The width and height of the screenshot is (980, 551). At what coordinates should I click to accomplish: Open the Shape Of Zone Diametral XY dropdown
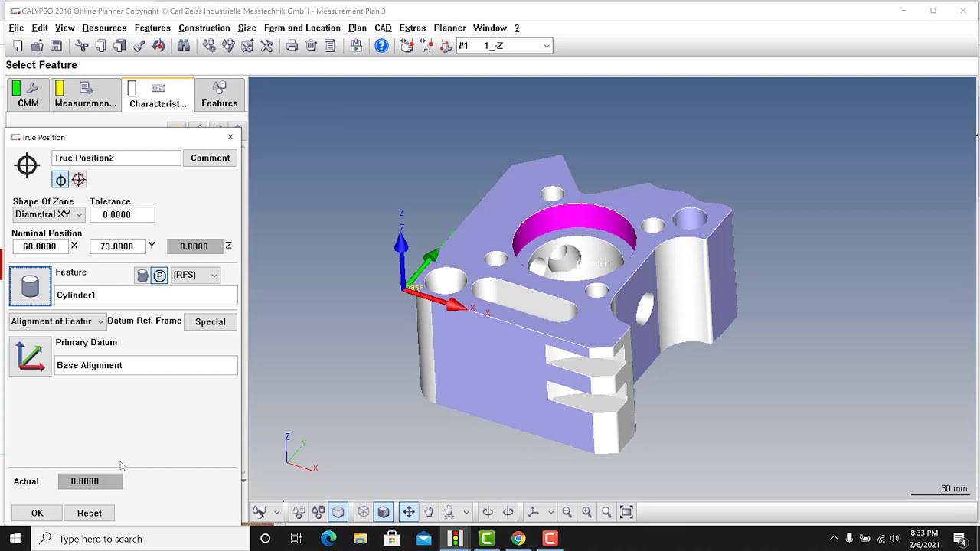(x=47, y=215)
